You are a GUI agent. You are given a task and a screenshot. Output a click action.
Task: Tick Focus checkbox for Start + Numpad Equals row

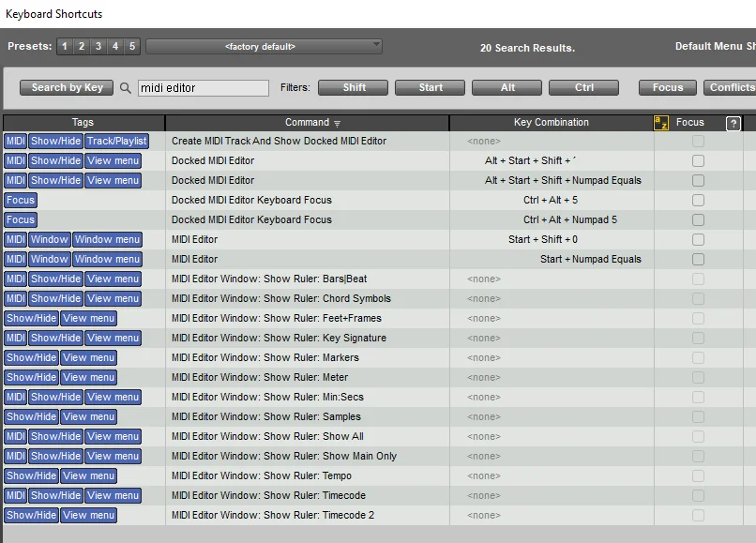(x=698, y=260)
